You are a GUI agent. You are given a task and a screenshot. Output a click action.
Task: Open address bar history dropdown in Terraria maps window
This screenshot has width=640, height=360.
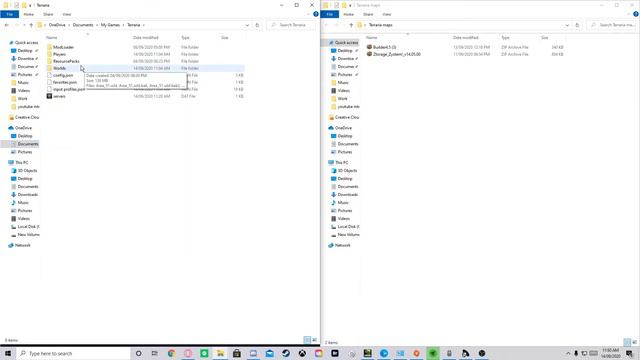[567, 25]
